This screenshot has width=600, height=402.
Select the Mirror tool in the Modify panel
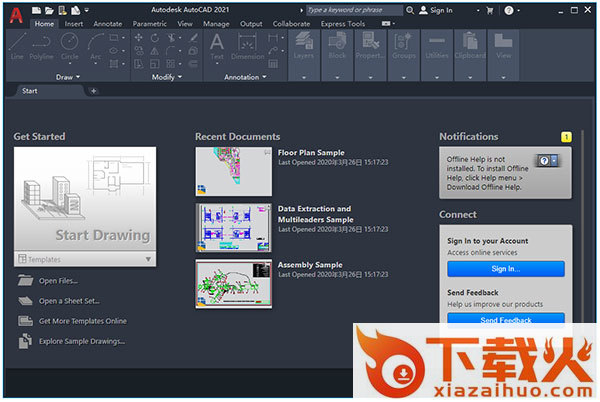(x=155, y=50)
